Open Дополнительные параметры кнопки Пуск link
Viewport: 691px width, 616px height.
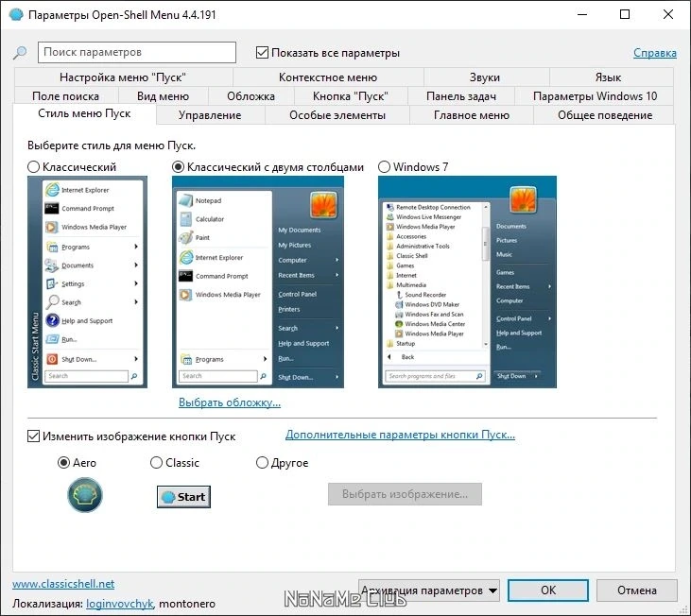(400, 435)
